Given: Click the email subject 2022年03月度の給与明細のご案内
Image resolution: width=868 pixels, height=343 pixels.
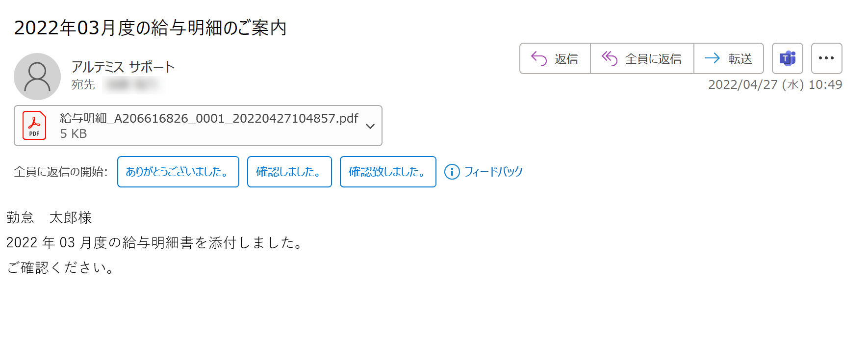Looking at the screenshot, I should click(150, 28).
